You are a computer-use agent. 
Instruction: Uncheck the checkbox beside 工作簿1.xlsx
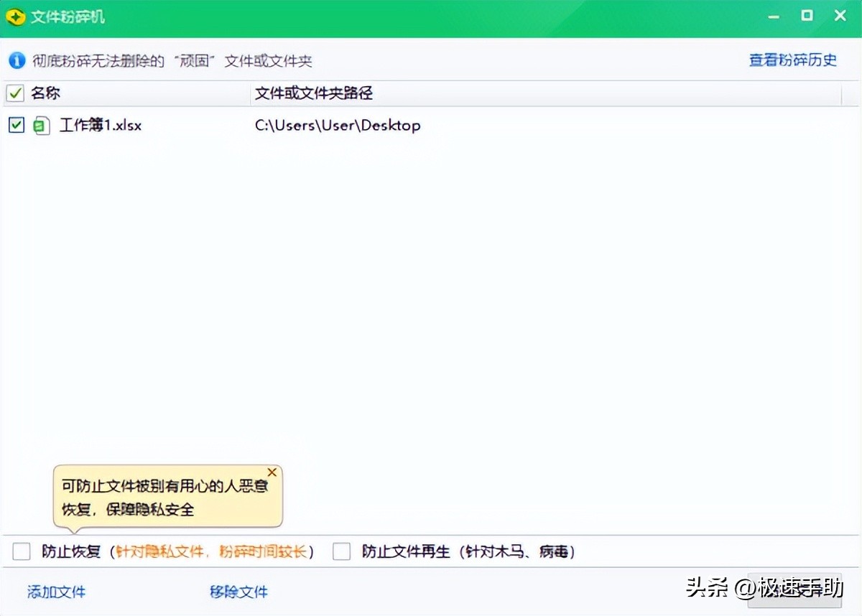16,125
